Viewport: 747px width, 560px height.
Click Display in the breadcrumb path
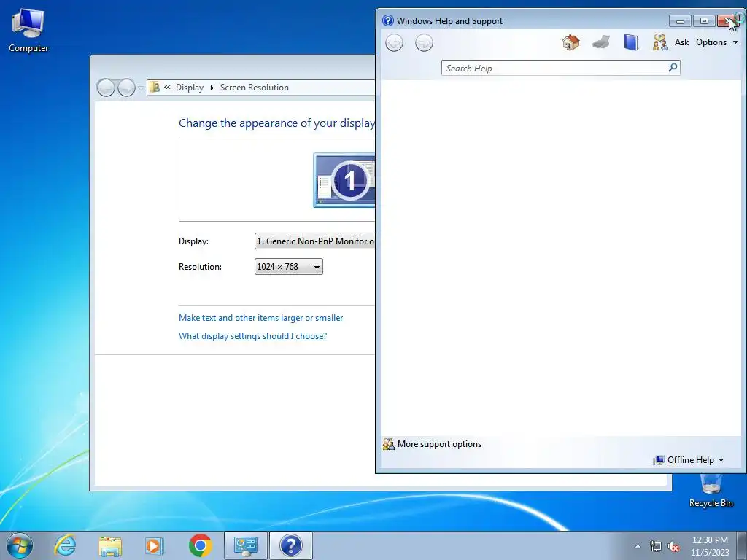coord(190,87)
